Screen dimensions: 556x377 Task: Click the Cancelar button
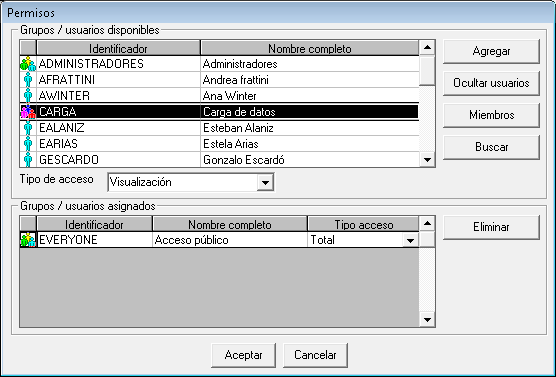coord(315,355)
